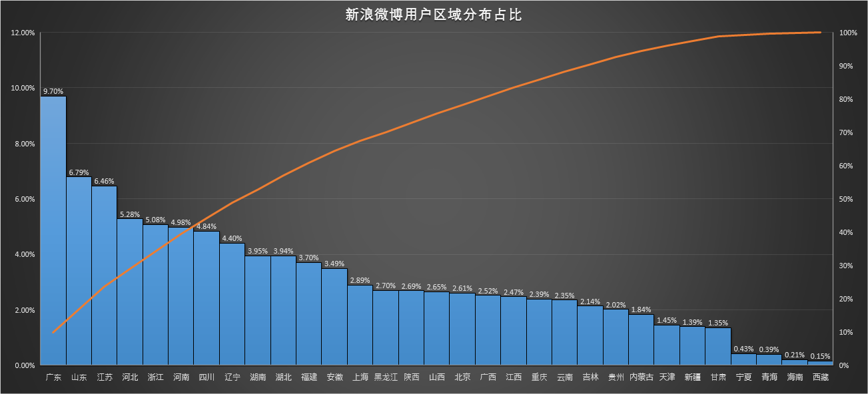The image size is (868, 394).
Task: Click the 9.70% data label
Action: coord(53,91)
